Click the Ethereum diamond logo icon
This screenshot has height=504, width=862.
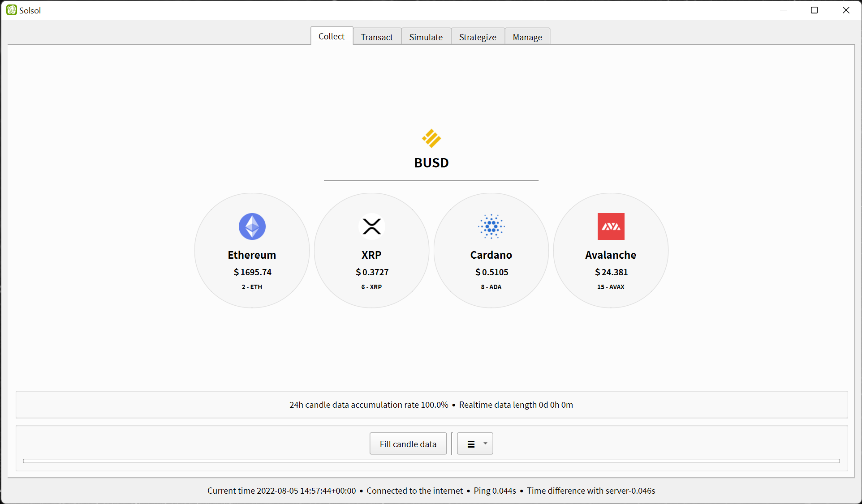coord(252,226)
